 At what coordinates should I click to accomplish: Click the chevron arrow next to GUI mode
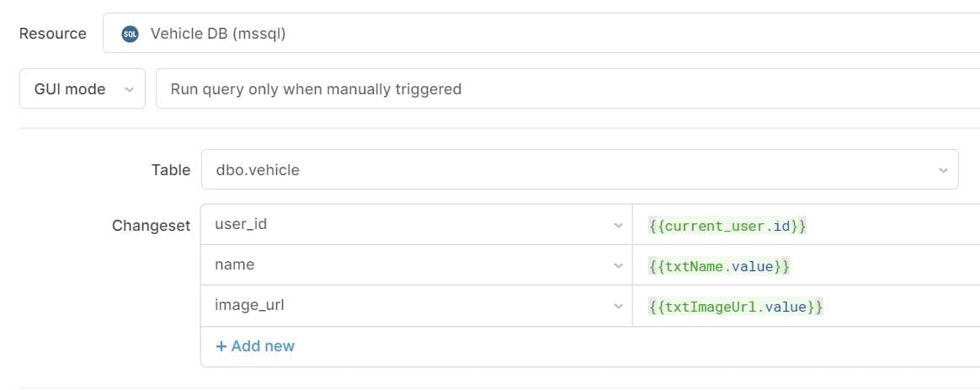(x=129, y=89)
